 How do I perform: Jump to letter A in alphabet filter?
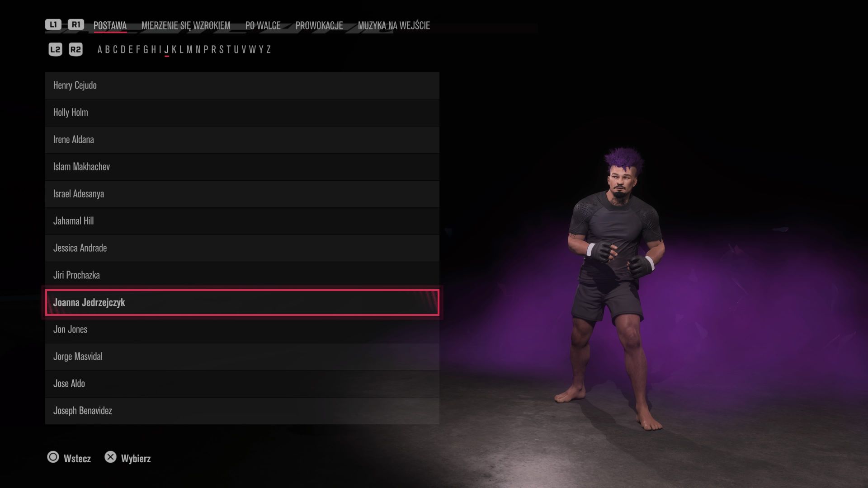click(x=100, y=49)
